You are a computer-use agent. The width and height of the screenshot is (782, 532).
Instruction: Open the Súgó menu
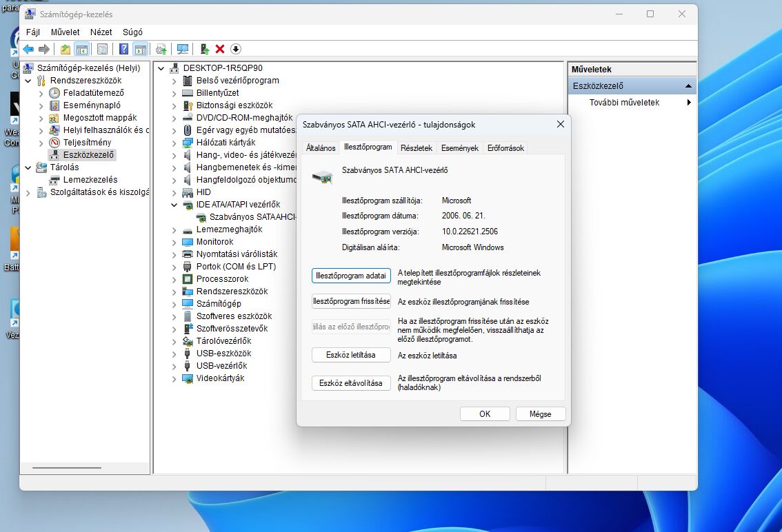(x=132, y=32)
